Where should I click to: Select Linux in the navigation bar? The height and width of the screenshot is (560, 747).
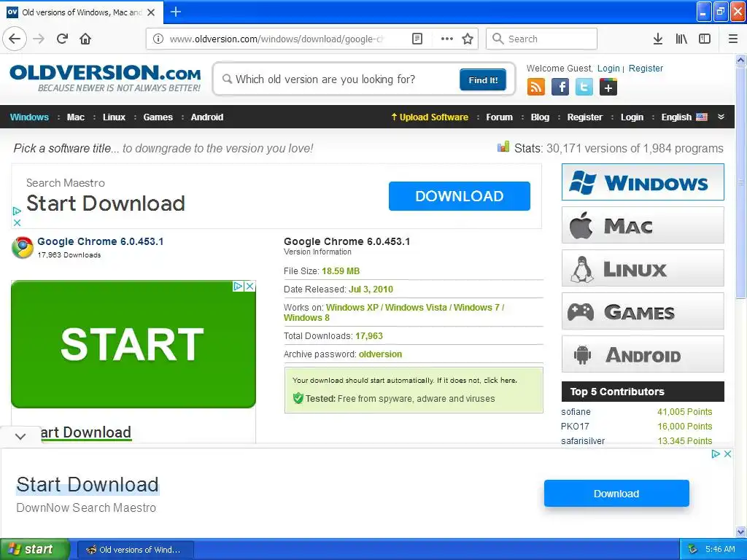115,117
